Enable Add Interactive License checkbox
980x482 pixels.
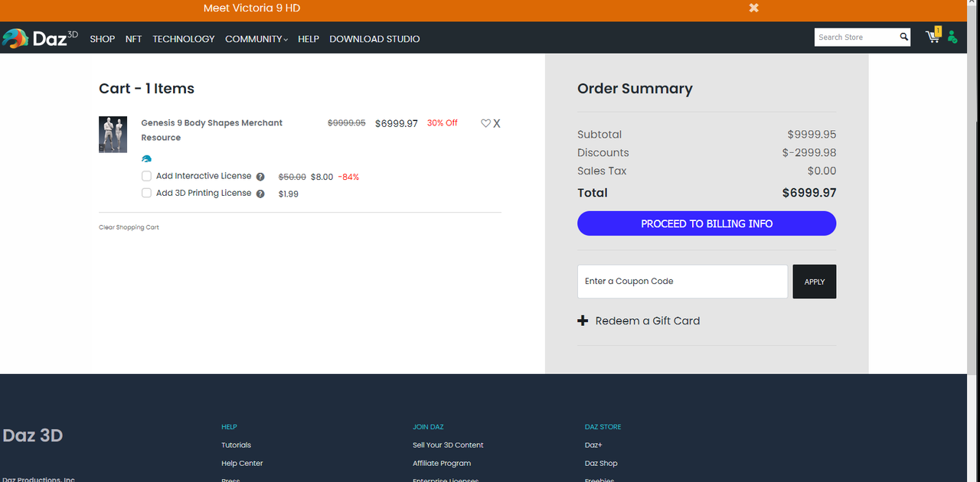146,176
